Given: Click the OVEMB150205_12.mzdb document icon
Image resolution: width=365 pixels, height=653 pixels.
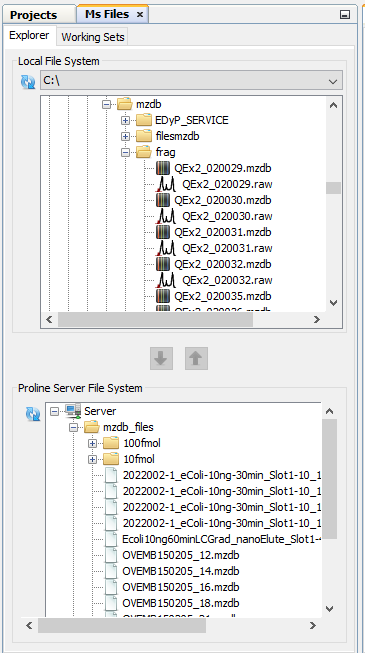Looking at the screenshot, I should (112, 555).
